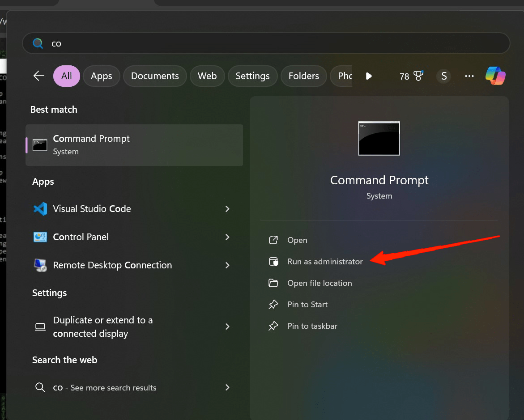Screen dimensions: 524x420
Task: Expand Remote Desktop Connection chevron
Action: tap(227, 265)
